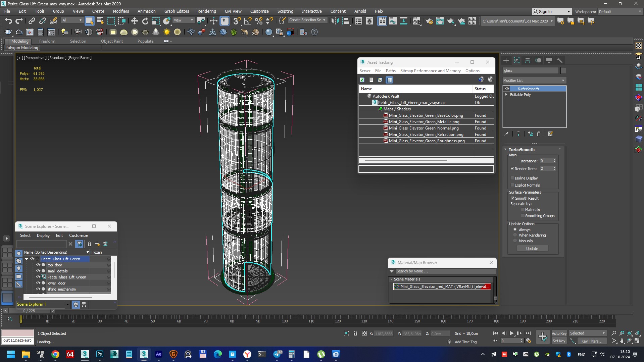Hide top_door using its eye icon
Screen dimensions: 644x362
38,265
